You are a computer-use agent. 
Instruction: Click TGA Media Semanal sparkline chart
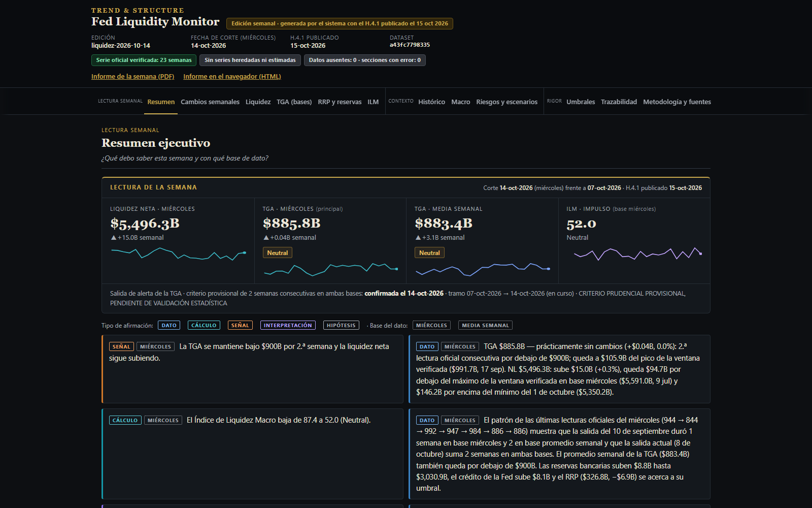pyautogui.click(x=483, y=269)
